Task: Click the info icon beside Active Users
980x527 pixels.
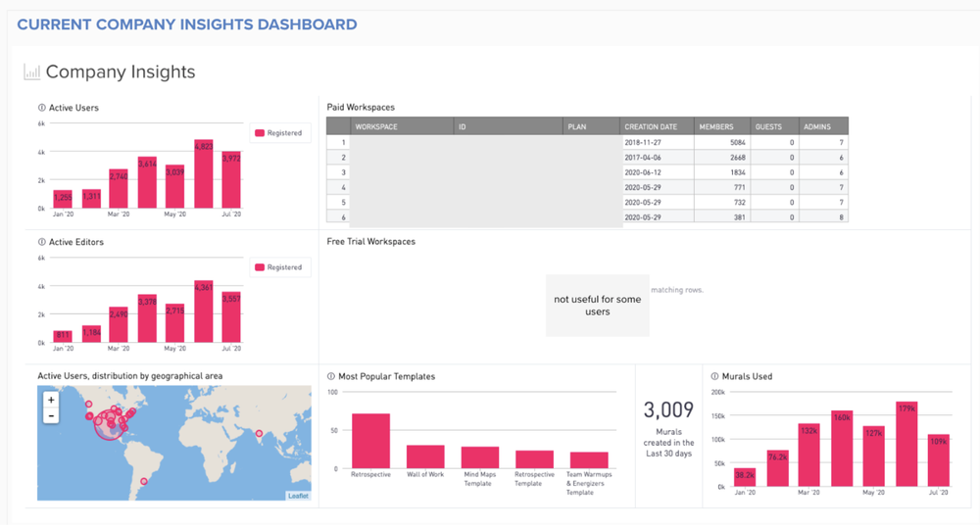Action: pos(42,108)
